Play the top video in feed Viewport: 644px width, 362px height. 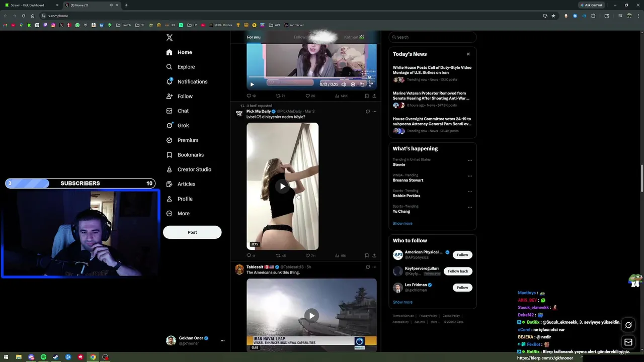[x=252, y=84]
